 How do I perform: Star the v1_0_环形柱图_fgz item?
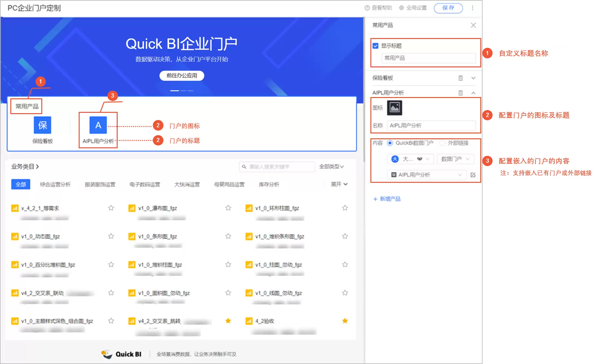tap(345, 208)
